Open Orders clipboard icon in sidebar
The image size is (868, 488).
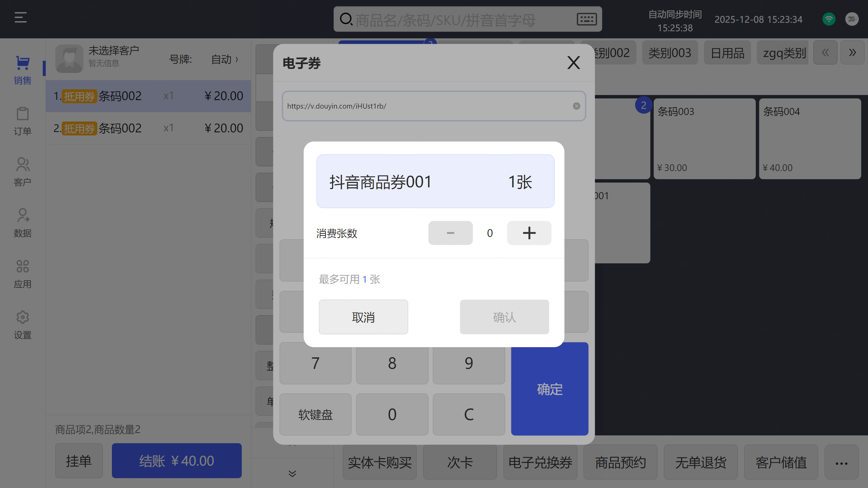point(22,114)
